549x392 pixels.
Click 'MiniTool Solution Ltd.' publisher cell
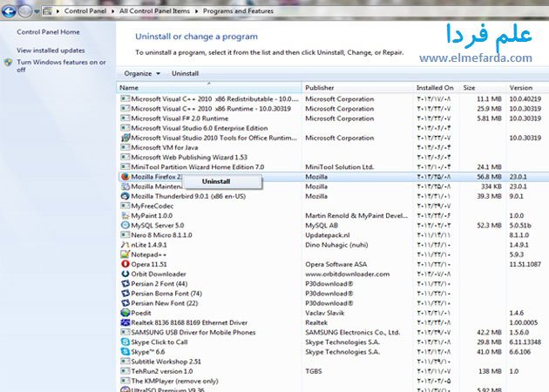coord(339,167)
